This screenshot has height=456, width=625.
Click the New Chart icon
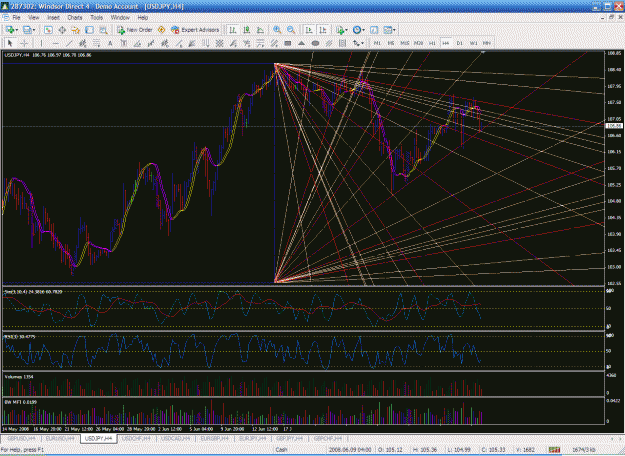pos(10,30)
